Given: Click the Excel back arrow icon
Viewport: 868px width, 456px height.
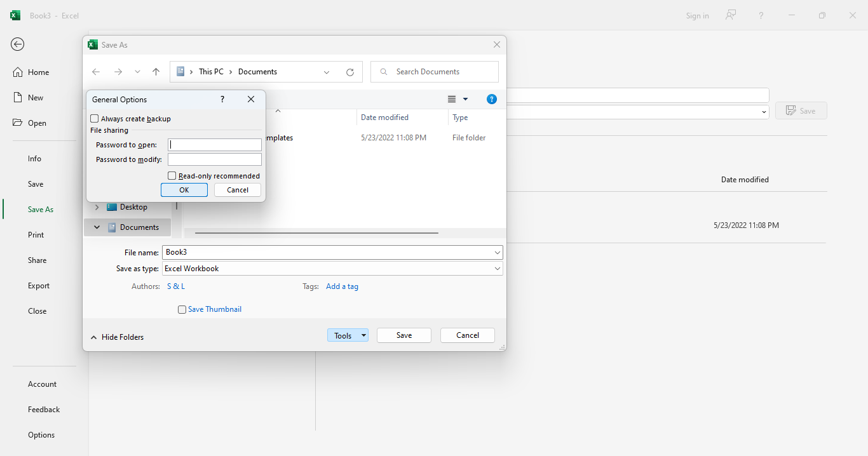Looking at the screenshot, I should point(18,44).
